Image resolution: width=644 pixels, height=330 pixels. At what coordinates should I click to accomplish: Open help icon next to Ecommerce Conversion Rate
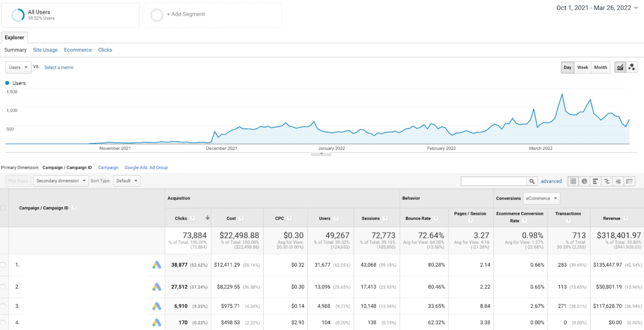[525, 221]
